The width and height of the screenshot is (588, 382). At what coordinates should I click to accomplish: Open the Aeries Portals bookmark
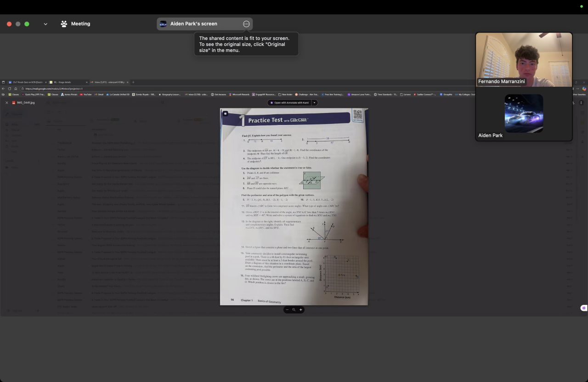point(69,95)
